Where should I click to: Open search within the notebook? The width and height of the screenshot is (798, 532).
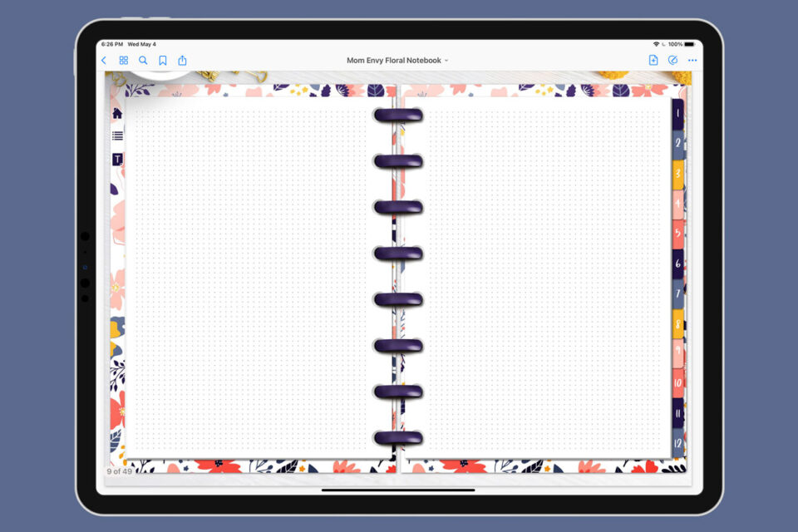point(143,60)
